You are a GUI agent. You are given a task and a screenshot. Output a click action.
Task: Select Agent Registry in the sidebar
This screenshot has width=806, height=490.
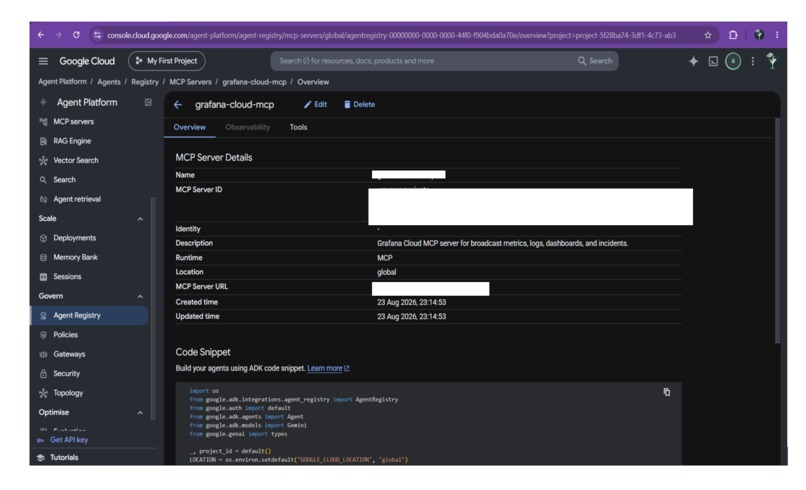(x=90, y=316)
